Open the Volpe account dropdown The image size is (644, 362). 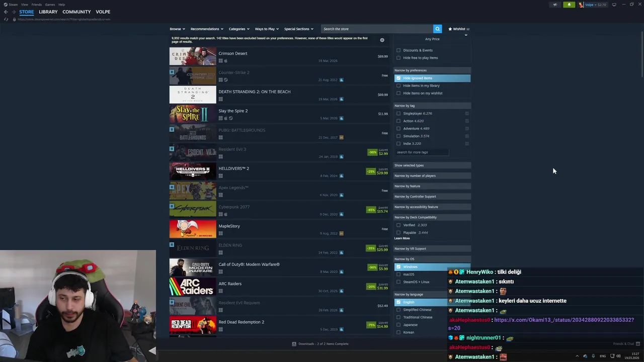point(593,5)
